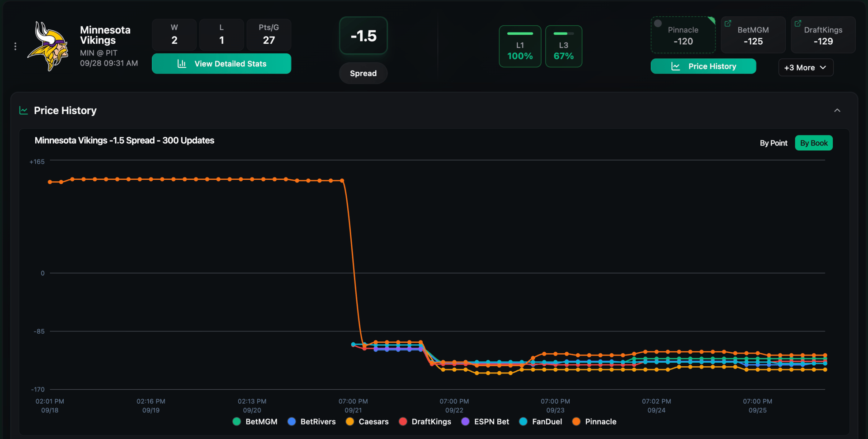Open the three-dot options menu beside Vikings logo
Screen dimensions: 868x439
point(15,46)
